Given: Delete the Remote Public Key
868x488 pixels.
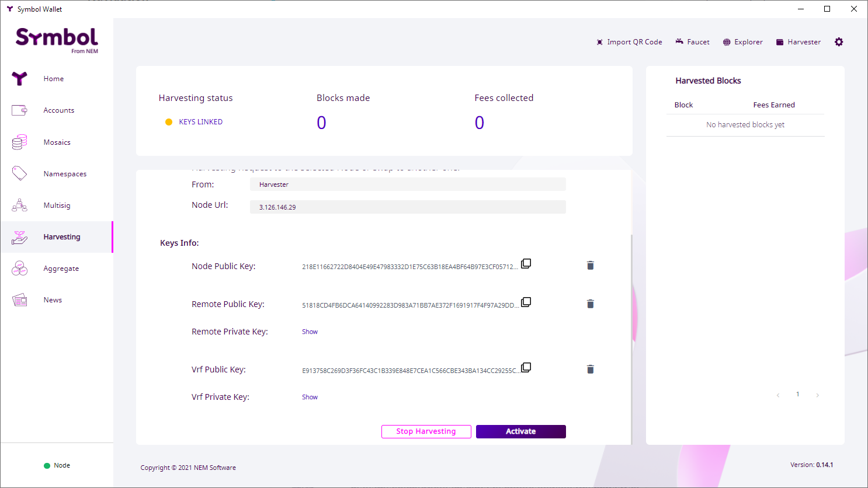Looking at the screenshot, I should click(x=590, y=304).
